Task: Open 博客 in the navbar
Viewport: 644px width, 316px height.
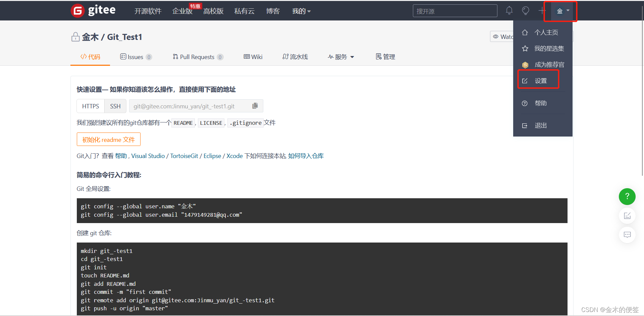Action: tap(273, 11)
